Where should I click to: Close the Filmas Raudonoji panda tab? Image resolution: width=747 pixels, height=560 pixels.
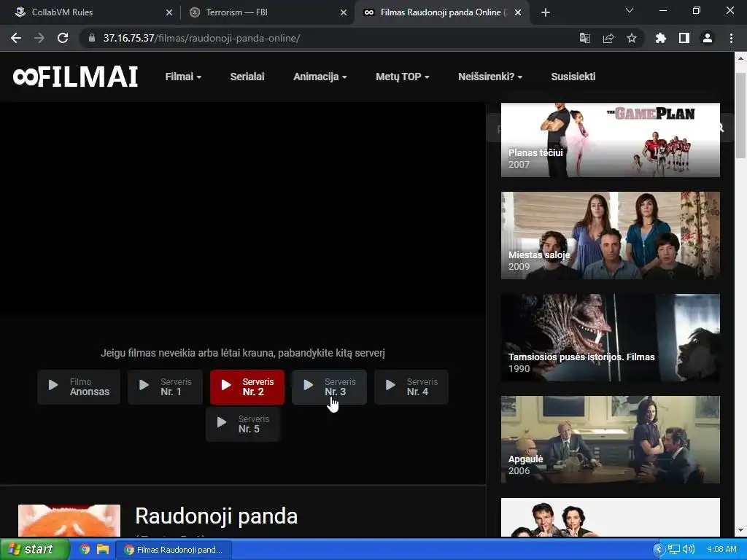[x=518, y=12]
